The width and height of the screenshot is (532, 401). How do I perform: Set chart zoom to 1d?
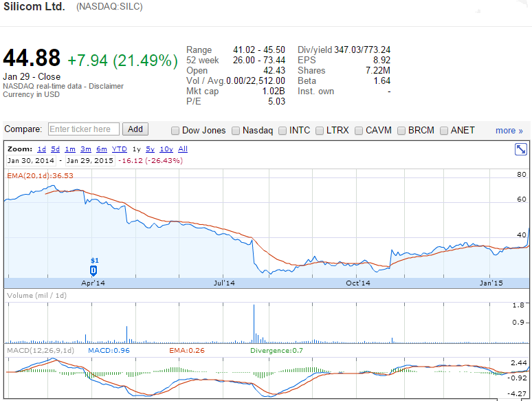tap(42, 149)
